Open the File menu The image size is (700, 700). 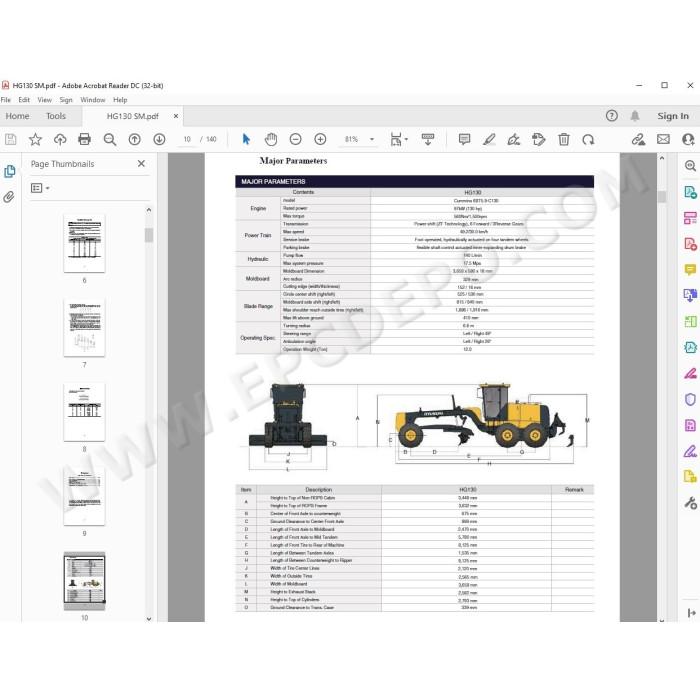click(6, 100)
